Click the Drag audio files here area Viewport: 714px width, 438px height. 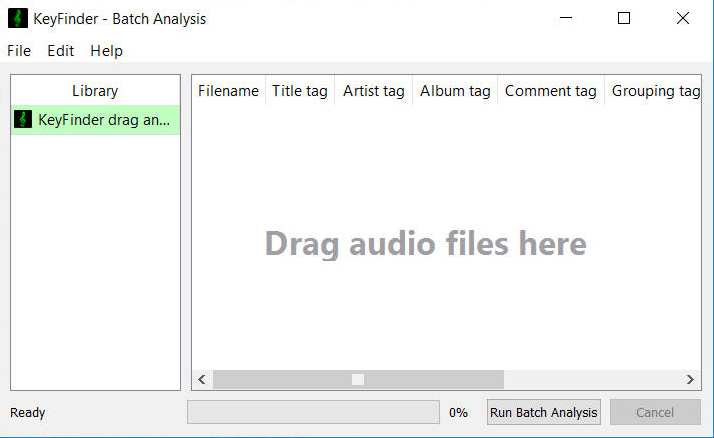pyautogui.click(x=425, y=244)
